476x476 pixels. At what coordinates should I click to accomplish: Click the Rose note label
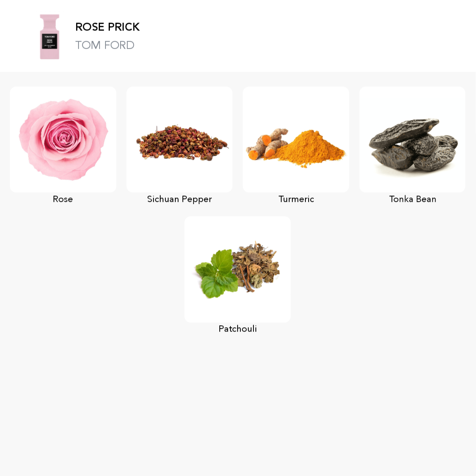tap(63, 199)
